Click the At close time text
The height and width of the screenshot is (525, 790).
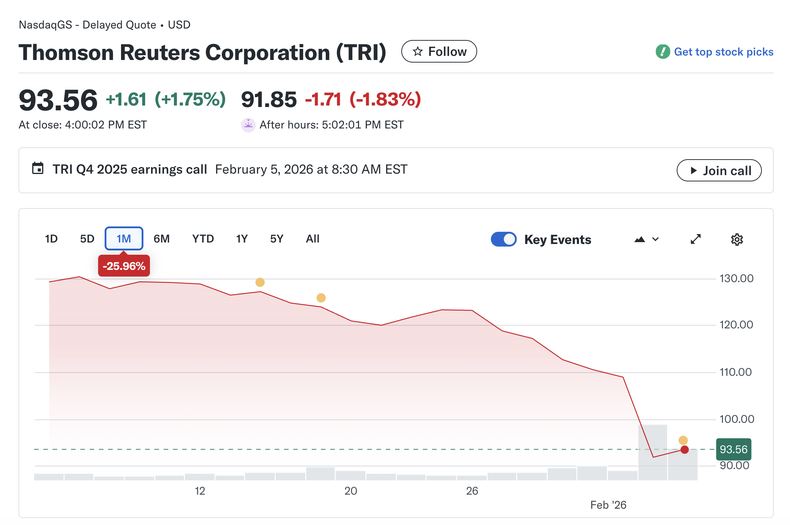pyautogui.click(x=83, y=124)
